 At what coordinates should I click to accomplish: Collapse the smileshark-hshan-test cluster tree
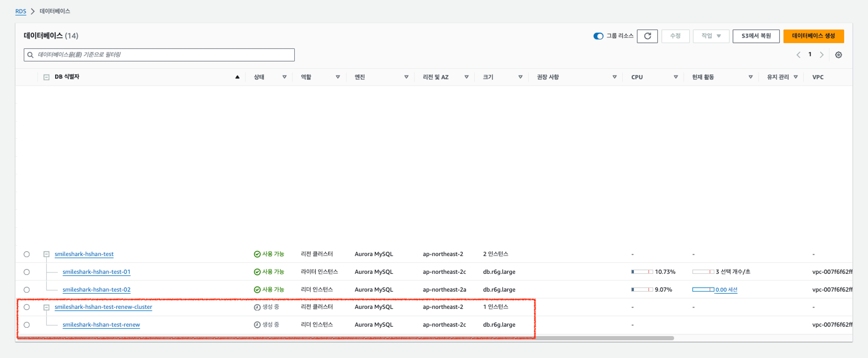pyautogui.click(x=46, y=254)
